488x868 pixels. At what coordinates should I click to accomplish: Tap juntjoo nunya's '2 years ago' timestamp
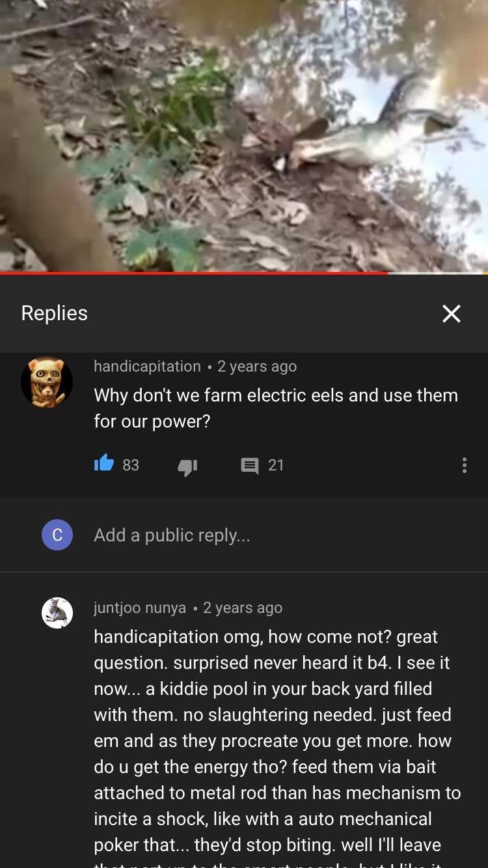(x=243, y=608)
